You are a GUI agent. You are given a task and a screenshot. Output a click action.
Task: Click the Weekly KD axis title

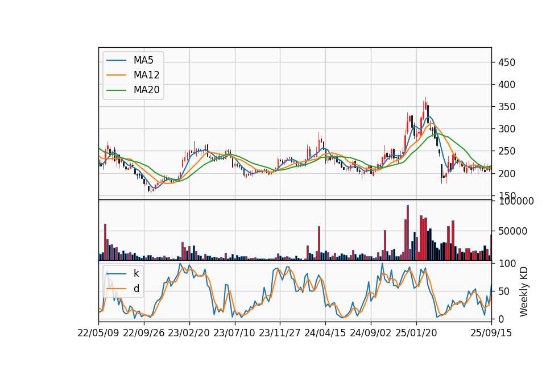point(524,291)
